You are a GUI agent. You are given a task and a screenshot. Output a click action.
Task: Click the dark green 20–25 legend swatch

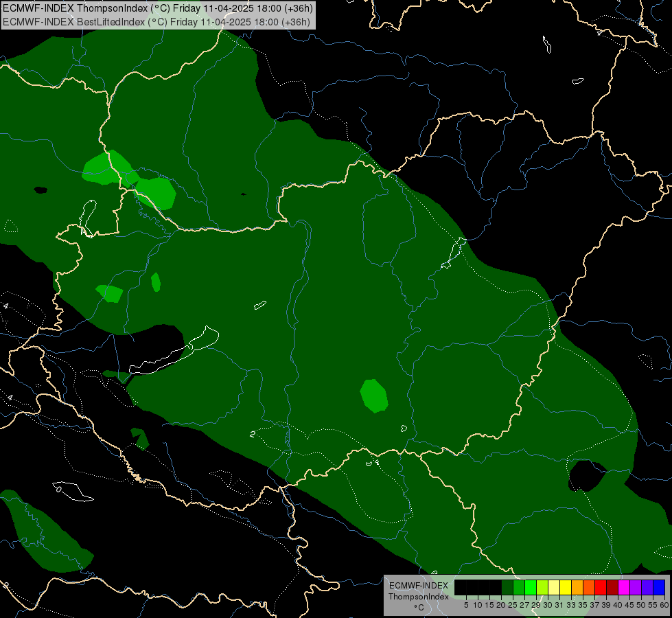coord(507,587)
